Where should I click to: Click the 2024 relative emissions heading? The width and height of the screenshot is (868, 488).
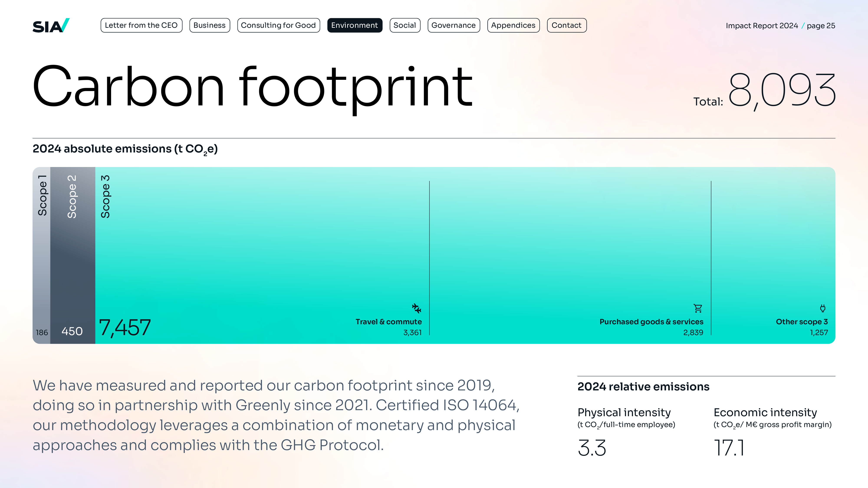(643, 387)
